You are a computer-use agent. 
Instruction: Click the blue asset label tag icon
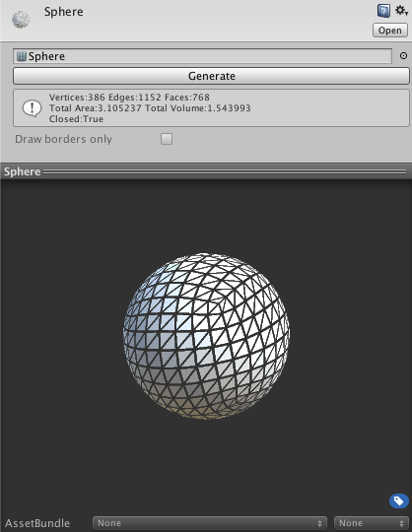pos(399,500)
